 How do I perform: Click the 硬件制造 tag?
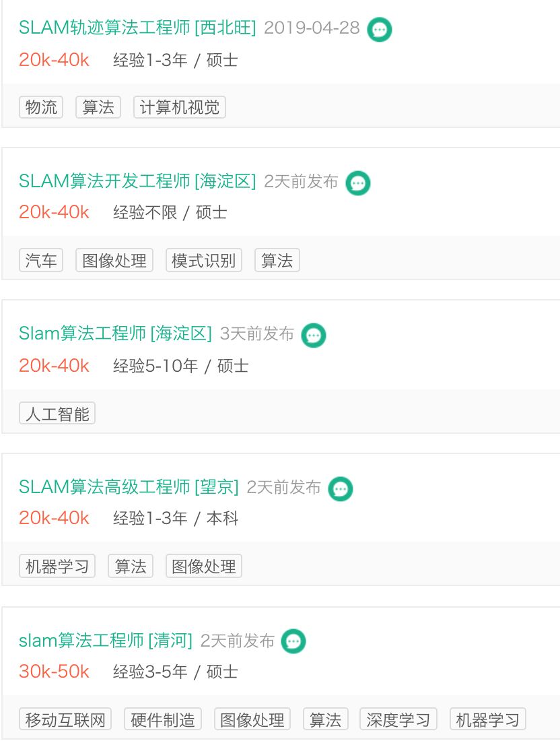[163, 719]
